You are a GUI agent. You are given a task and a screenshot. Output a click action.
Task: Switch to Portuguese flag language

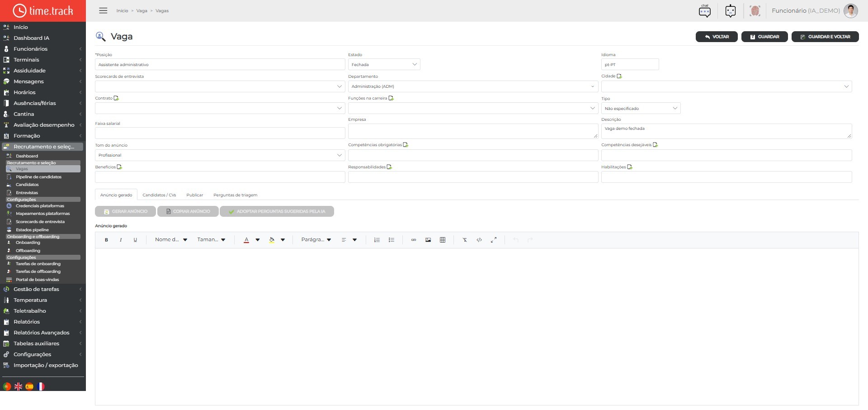click(7, 386)
